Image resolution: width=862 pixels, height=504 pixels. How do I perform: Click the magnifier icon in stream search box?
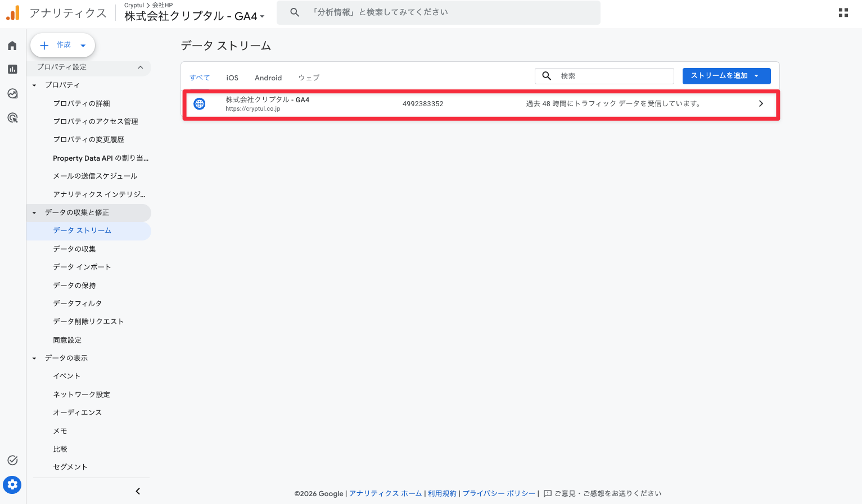click(547, 76)
